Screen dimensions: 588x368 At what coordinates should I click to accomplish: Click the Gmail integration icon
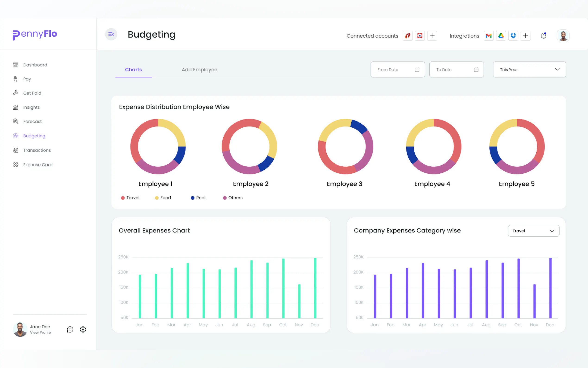[489, 36]
